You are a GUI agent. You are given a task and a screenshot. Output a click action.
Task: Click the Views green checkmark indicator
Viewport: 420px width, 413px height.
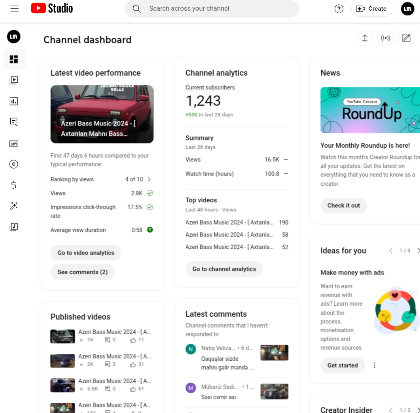click(150, 193)
